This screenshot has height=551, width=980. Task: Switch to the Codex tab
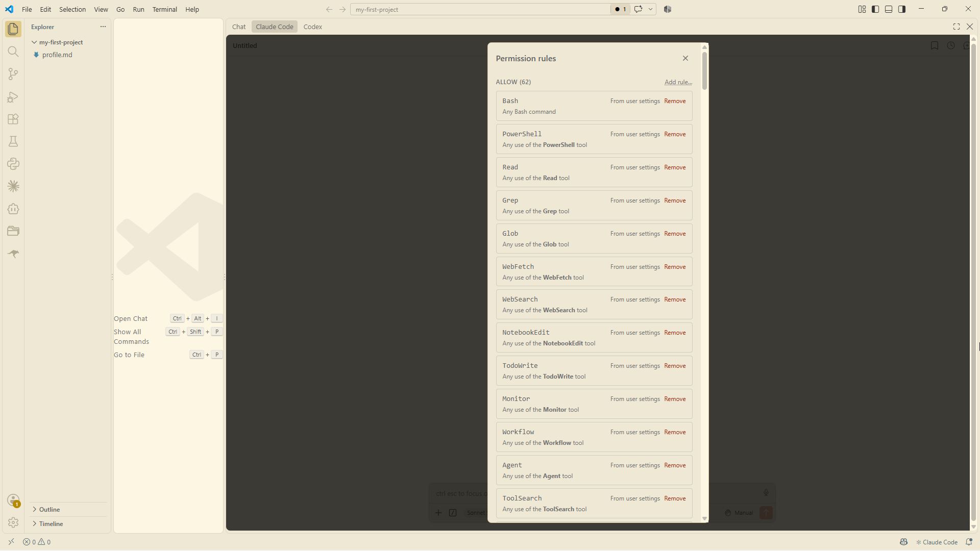pyautogui.click(x=312, y=27)
